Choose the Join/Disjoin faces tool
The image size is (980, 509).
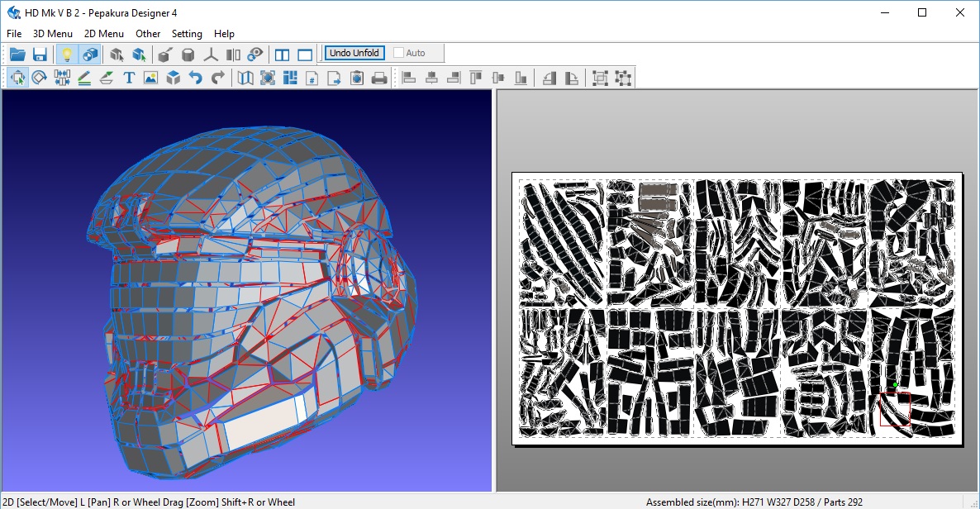click(62, 78)
